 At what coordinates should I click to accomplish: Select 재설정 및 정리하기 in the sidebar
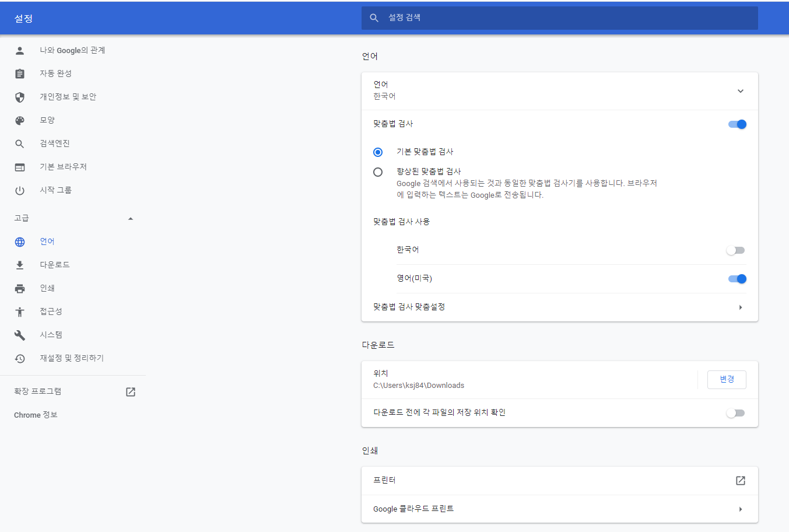[x=72, y=358]
